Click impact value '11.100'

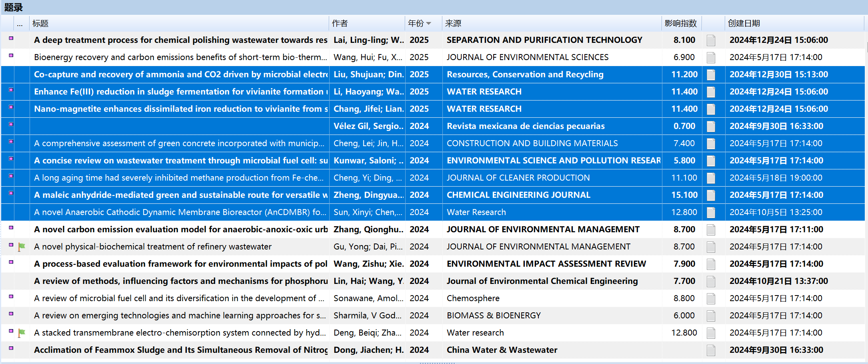click(684, 178)
